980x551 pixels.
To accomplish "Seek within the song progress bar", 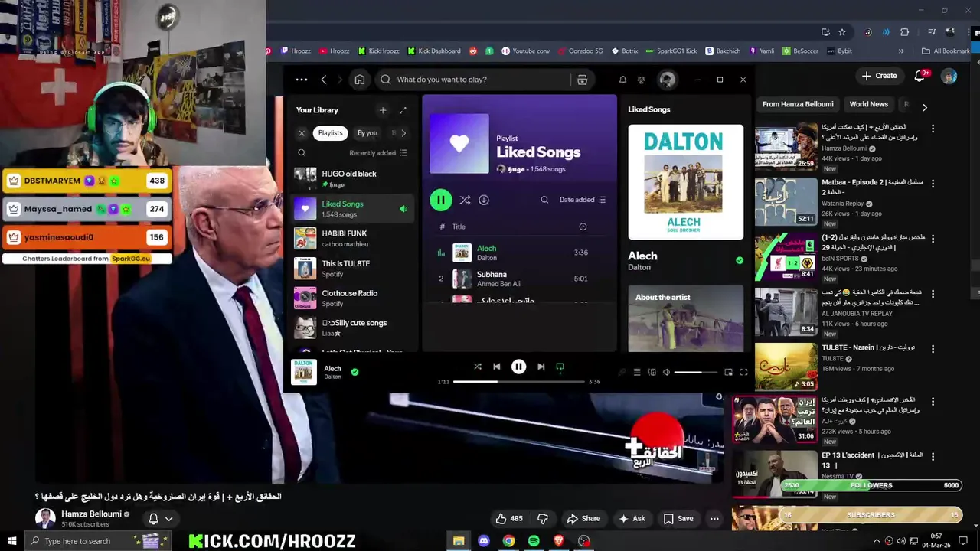I will [x=518, y=381].
